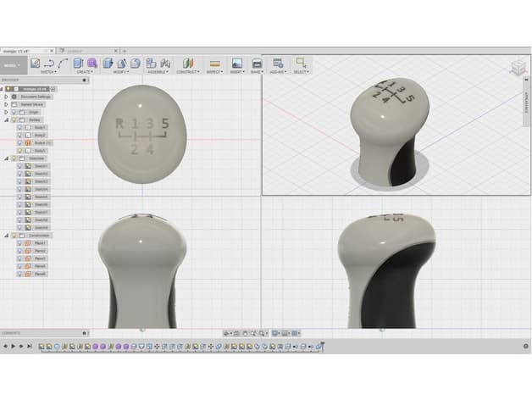Viewport: 532px width, 400px height.
Task: Click the New Component icon in Assemble
Action: coord(151,64)
